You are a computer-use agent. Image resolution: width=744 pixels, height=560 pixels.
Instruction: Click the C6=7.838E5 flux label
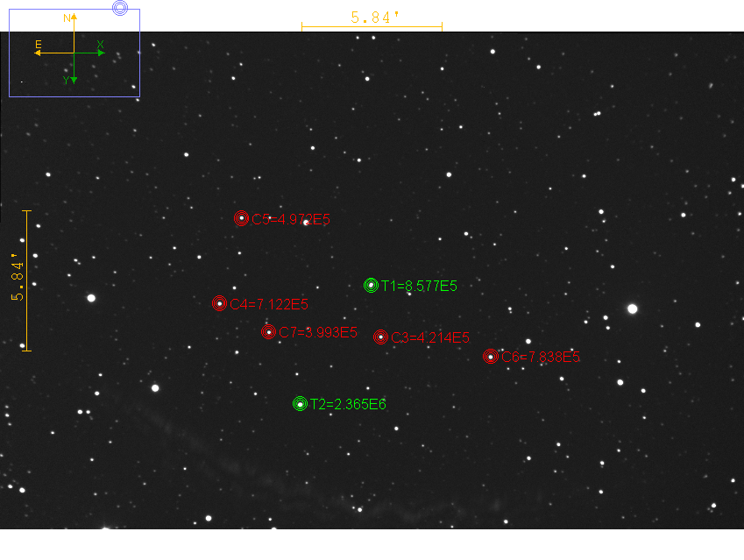point(541,358)
